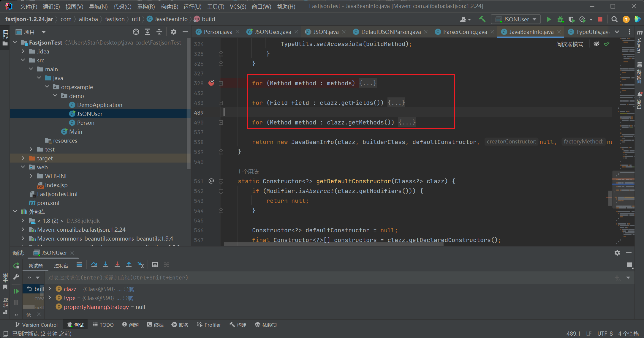
Task: Stop the running process with red square
Action: coord(600,19)
